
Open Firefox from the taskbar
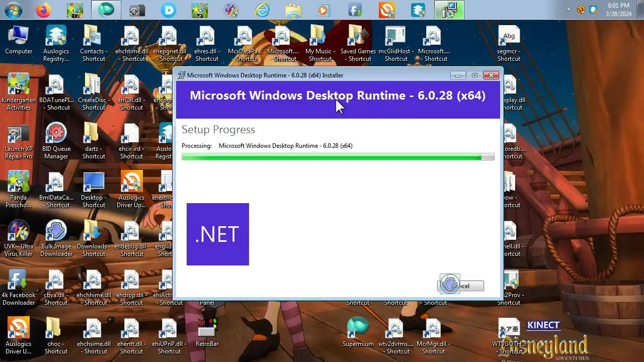click(44, 10)
